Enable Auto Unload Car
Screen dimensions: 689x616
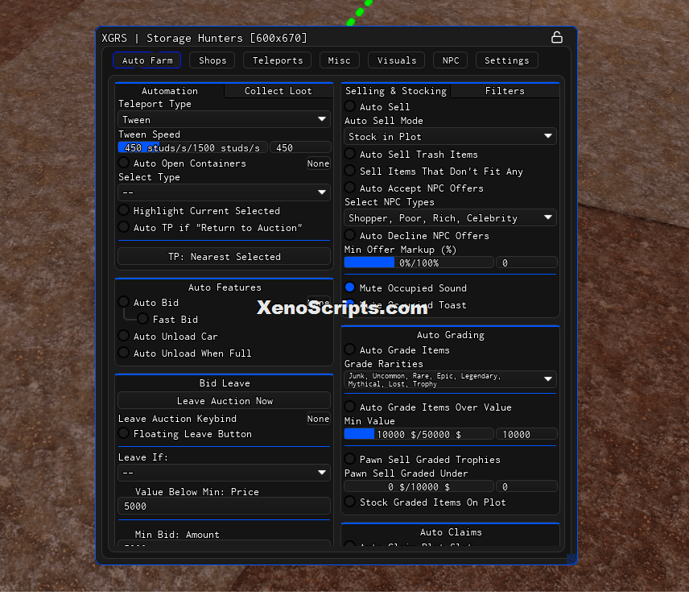123,336
